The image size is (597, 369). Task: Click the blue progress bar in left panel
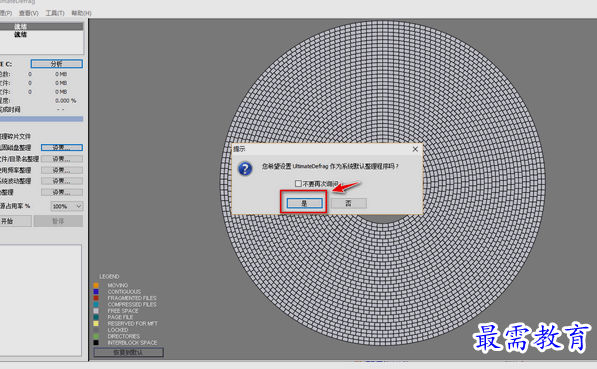41,119
